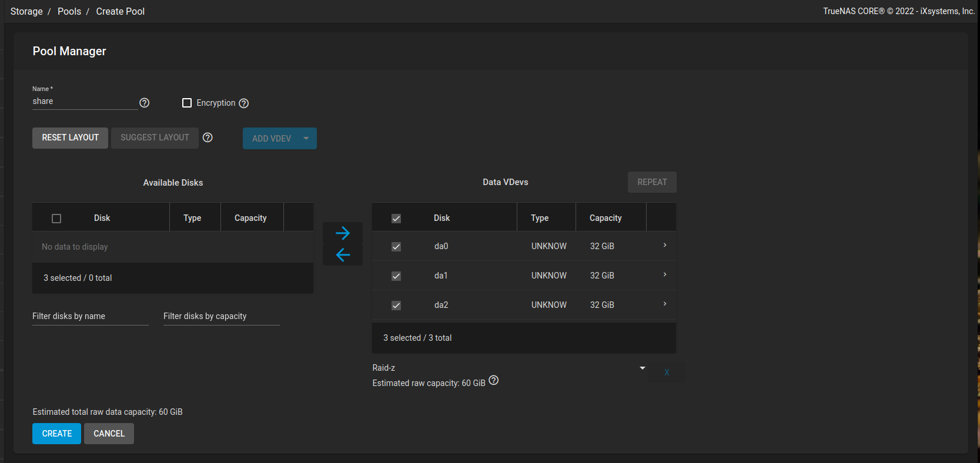The image size is (980, 463).
Task: Toggle select-all checkbox in Data VDevs header
Action: (x=396, y=219)
